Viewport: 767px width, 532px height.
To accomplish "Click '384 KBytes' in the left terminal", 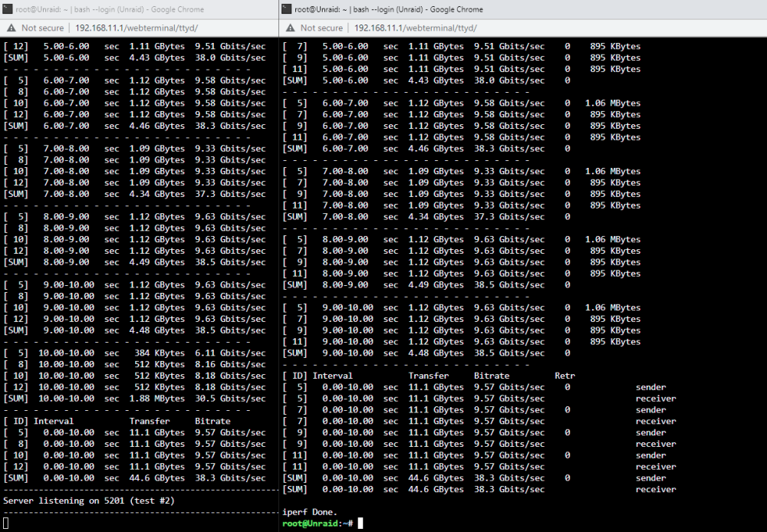I will tap(160, 353).
